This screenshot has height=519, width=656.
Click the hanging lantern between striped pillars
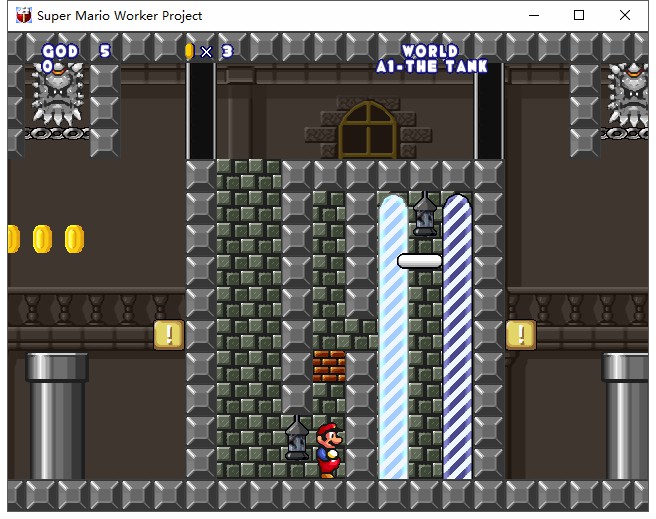[425, 214]
